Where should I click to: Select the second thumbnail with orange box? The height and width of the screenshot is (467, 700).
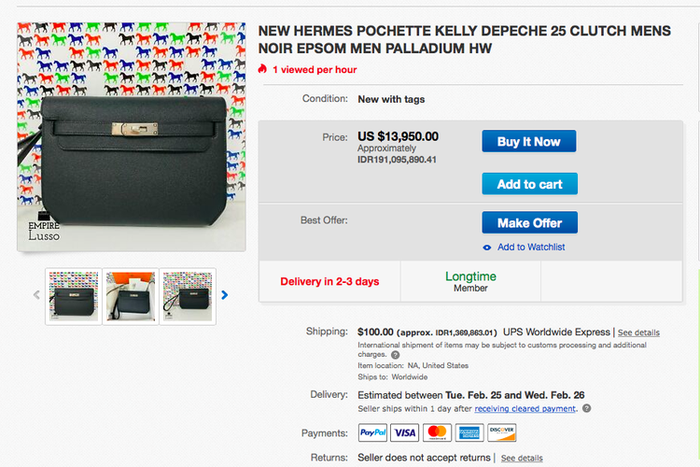[x=131, y=296]
